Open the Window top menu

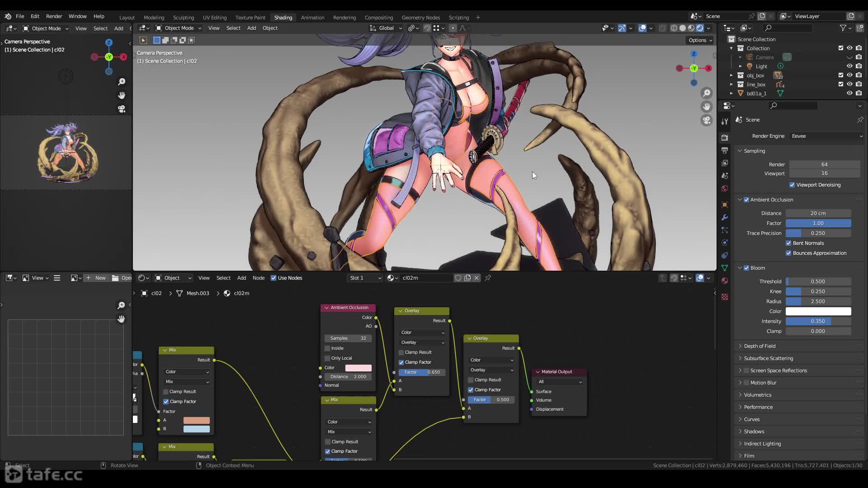click(x=77, y=16)
